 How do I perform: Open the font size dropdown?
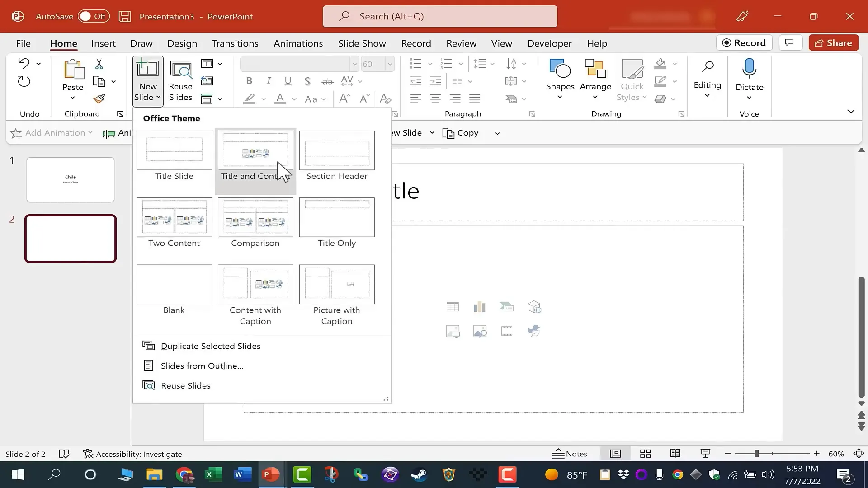pos(390,64)
